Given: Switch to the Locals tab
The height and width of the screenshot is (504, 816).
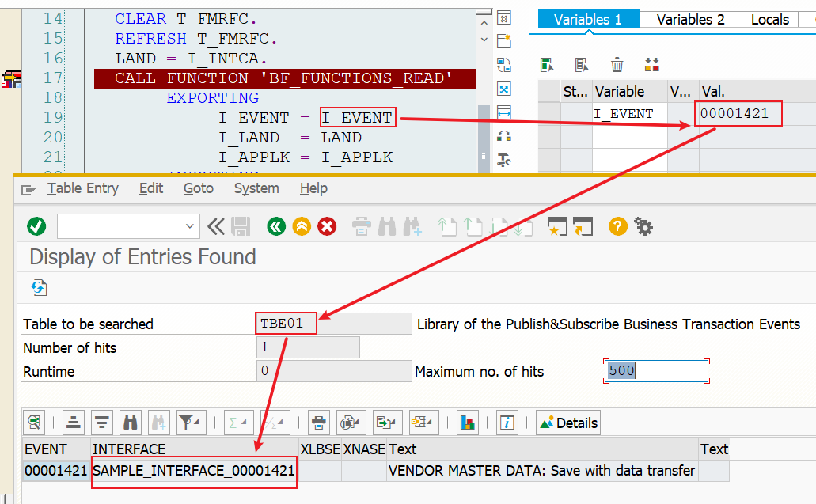Looking at the screenshot, I should click(769, 19).
